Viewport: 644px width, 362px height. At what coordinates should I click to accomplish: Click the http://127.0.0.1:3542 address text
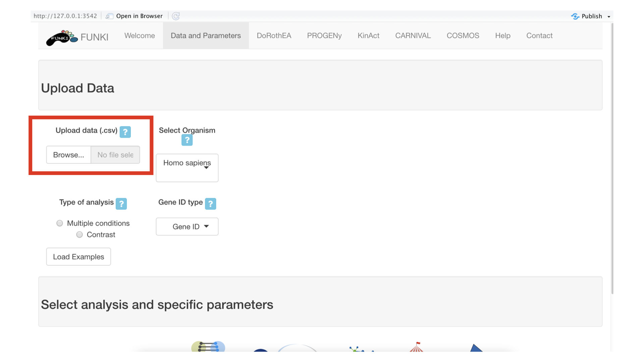[65, 16]
